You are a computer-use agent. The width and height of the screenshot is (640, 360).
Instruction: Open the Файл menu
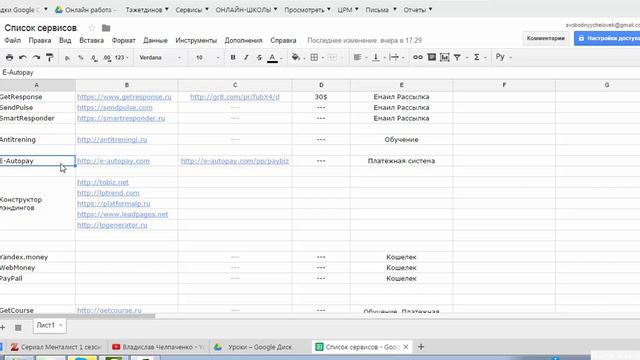12,40
